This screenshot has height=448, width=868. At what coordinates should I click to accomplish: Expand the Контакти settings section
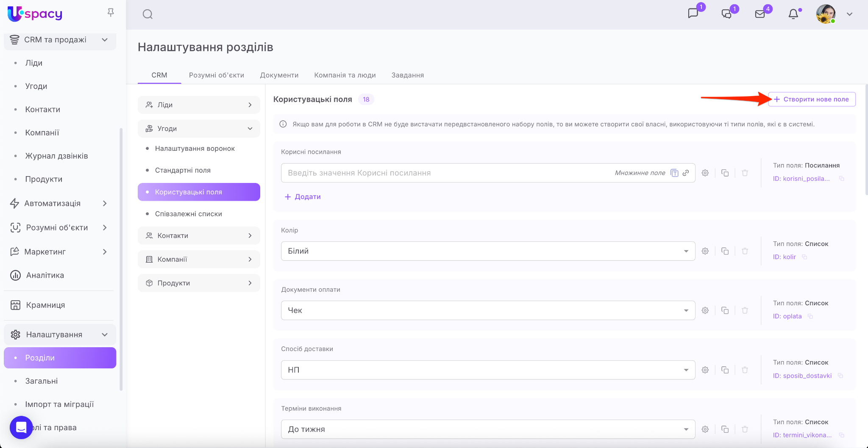click(199, 235)
